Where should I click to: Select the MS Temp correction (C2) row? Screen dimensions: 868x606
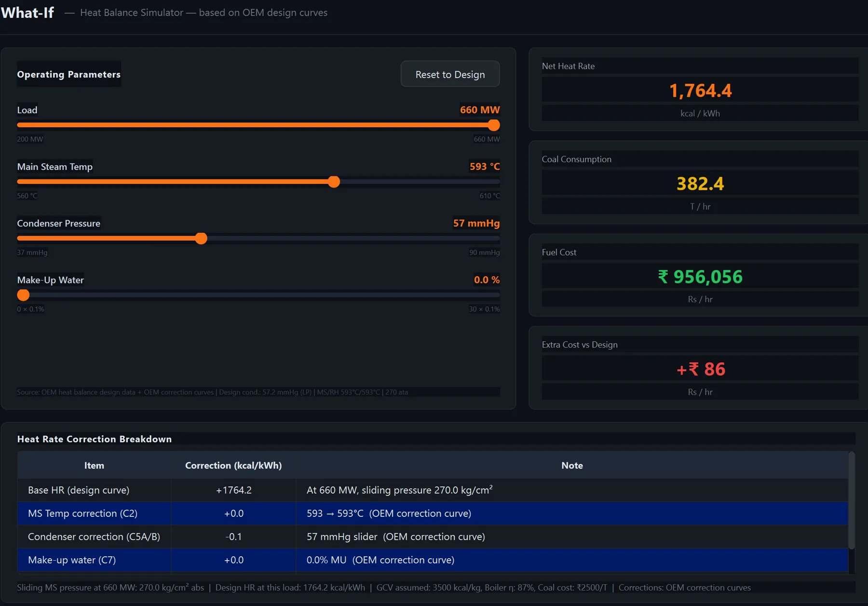(x=433, y=513)
